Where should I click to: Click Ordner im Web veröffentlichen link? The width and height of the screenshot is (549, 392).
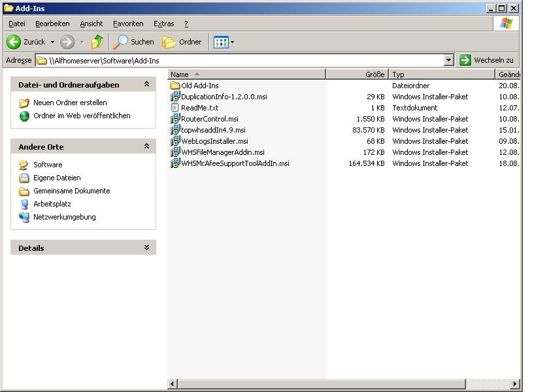(82, 116)
